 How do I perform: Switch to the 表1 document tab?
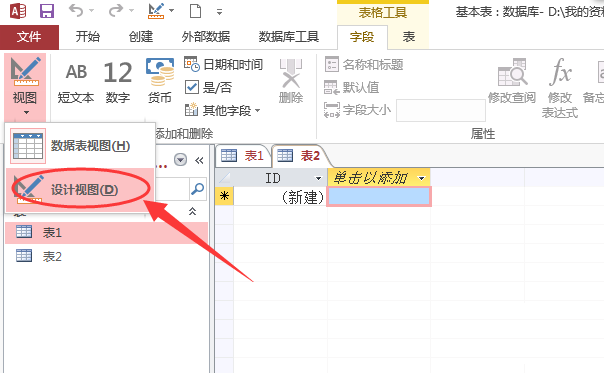pos(243,156)
